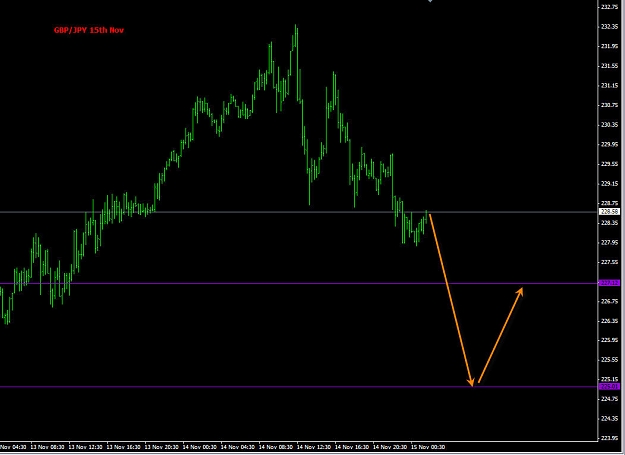Click the 224.35 price axis label
625x455 pixels.
[609, 418]
